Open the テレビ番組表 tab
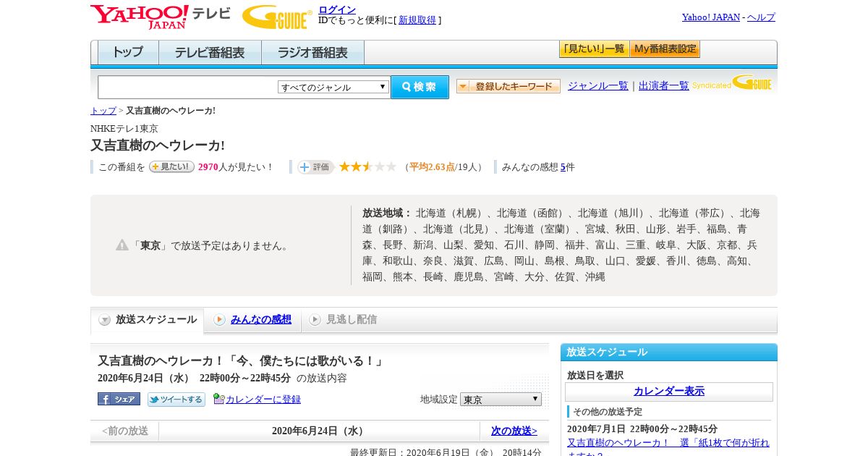 210,53
